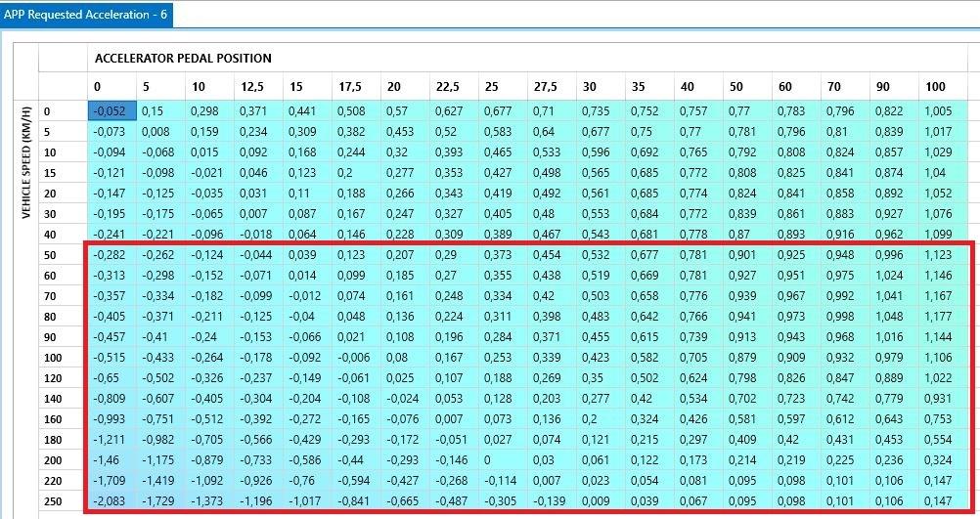Select cell with value -1,017
This screenshot has height=519, width=980.
click(x=307, y=500)
